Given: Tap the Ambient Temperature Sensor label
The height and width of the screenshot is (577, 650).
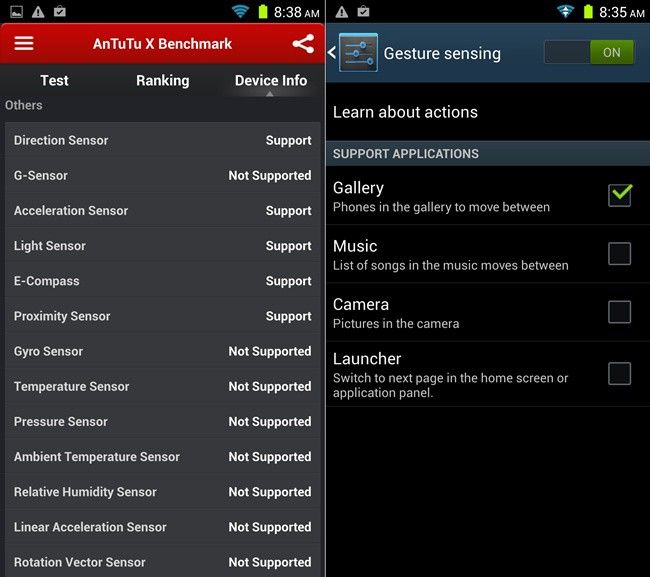Looking at the screenshot, I should (x=97, y=457).
